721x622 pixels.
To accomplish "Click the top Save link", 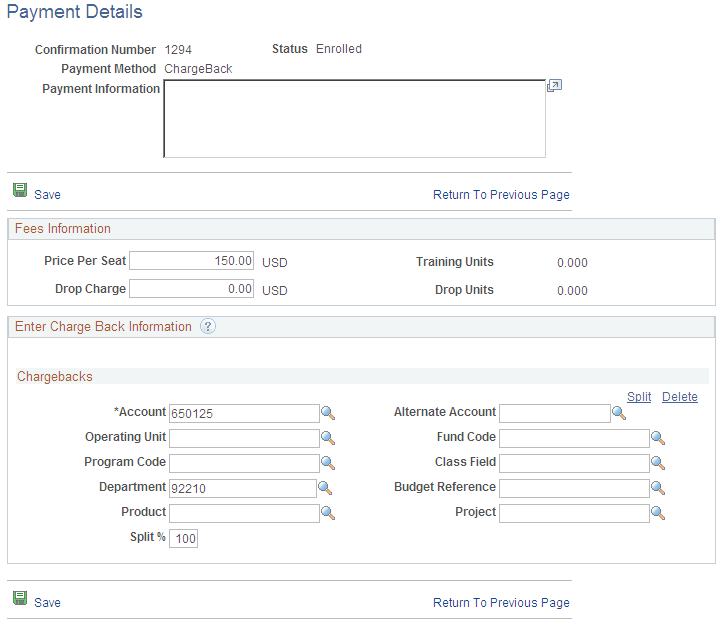I will pos(47,194).
